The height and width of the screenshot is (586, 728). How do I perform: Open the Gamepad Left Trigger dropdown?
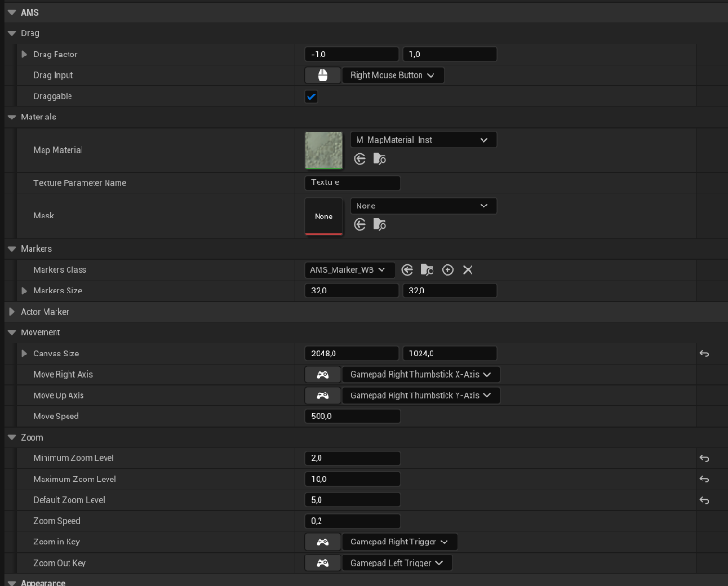pyautogui.click(x=396, y=563)
